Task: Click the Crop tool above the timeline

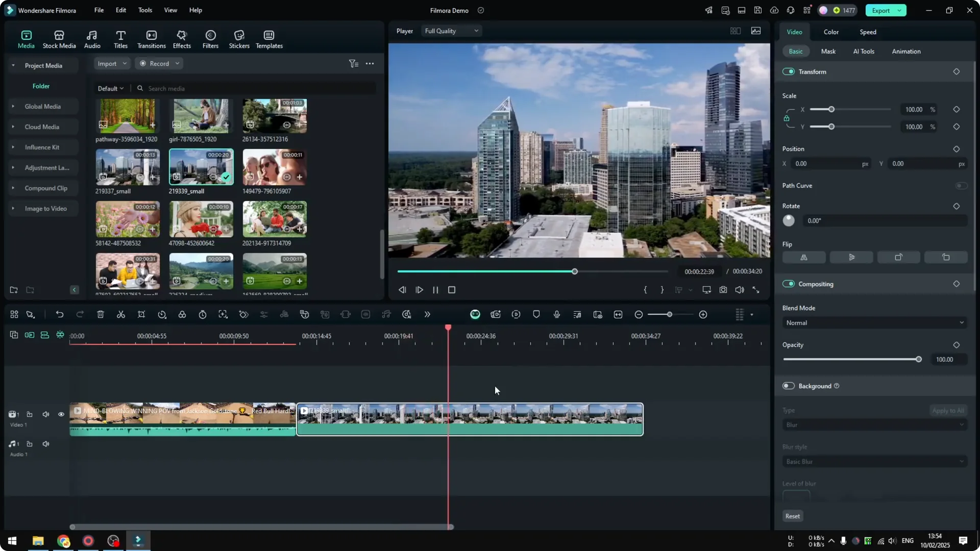Action: click(141, 314)
